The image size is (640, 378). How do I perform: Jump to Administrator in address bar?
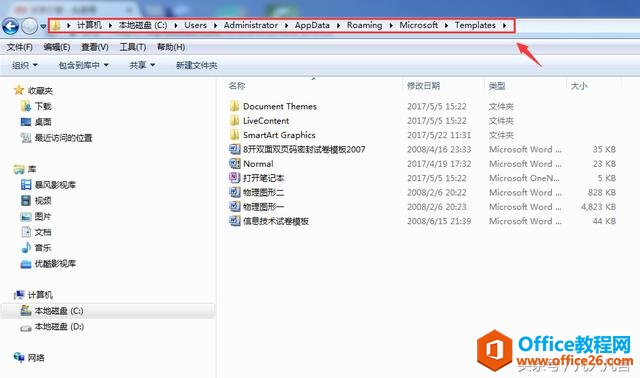point(251,25)
